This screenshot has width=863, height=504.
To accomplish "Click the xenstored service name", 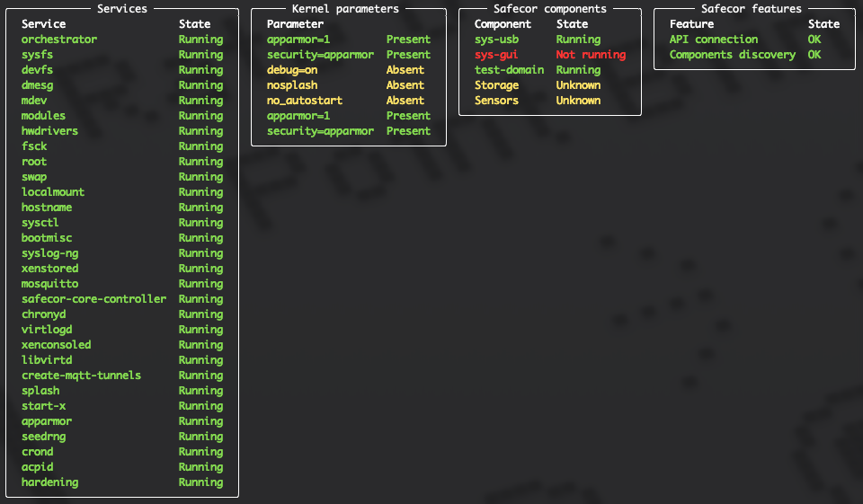I will (49, 269).
